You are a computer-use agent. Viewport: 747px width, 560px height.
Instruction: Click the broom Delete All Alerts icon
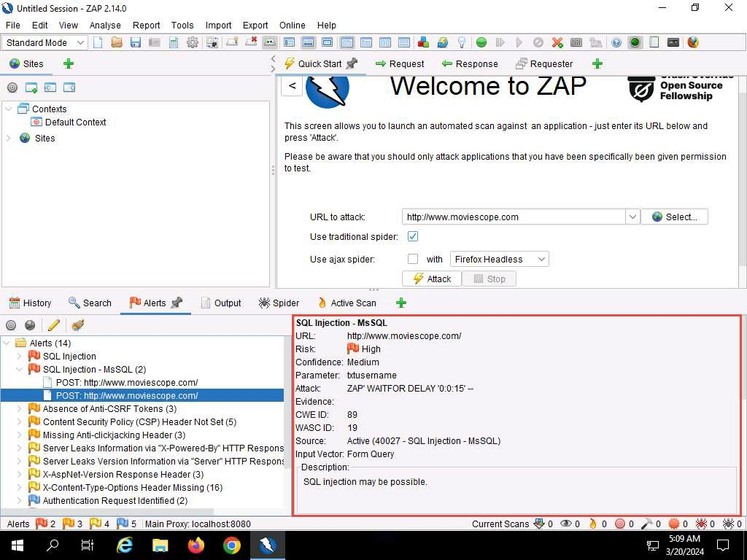pos(78,325)
